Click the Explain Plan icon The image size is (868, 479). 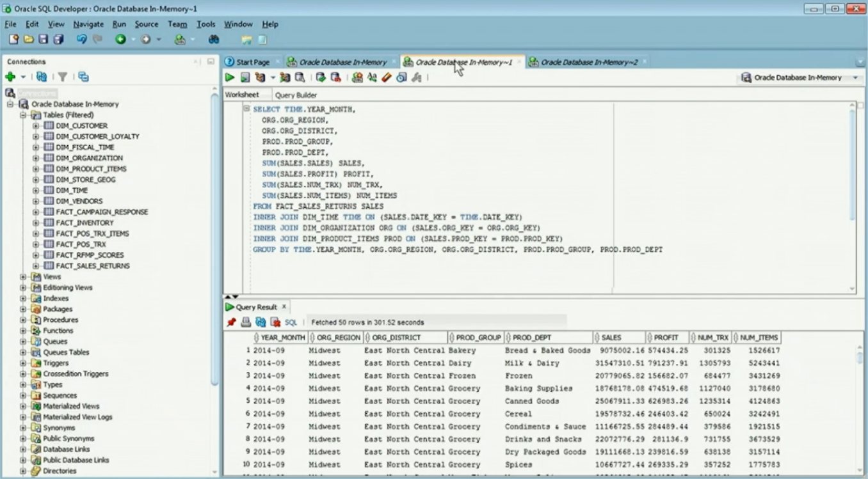tap(260, 77)
